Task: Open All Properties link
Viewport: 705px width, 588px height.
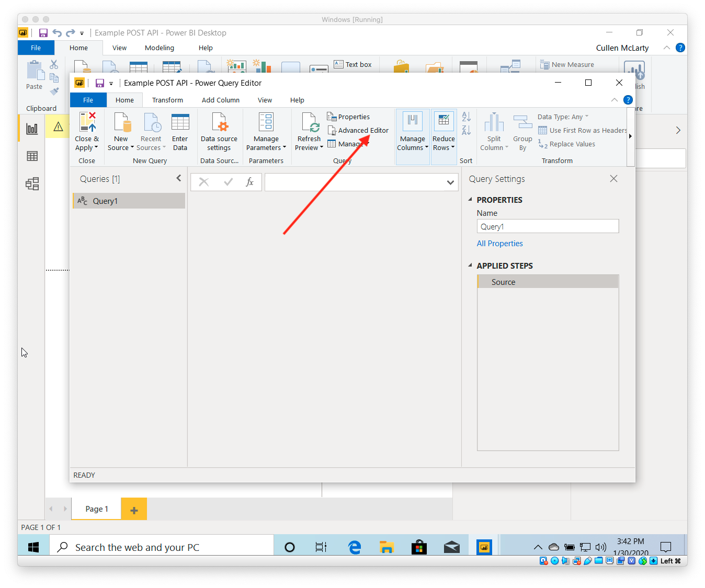Action: [499, 244]
